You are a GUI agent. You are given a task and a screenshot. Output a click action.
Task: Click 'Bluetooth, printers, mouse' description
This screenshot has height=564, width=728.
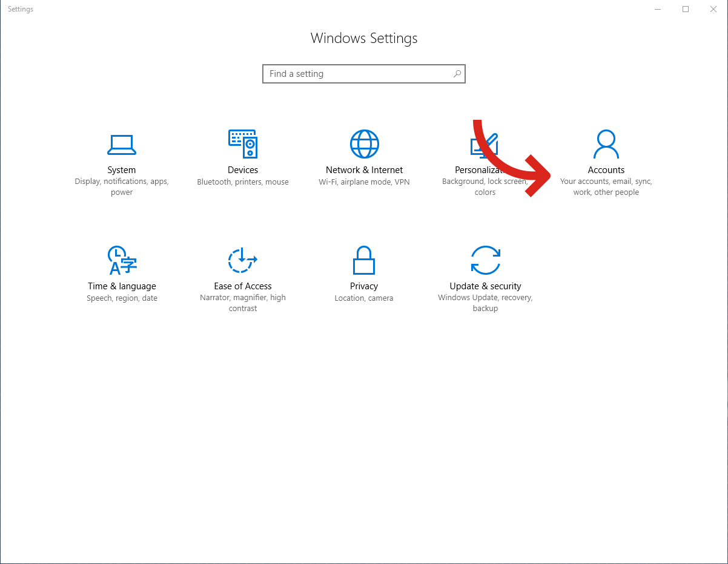coord(243,182)
